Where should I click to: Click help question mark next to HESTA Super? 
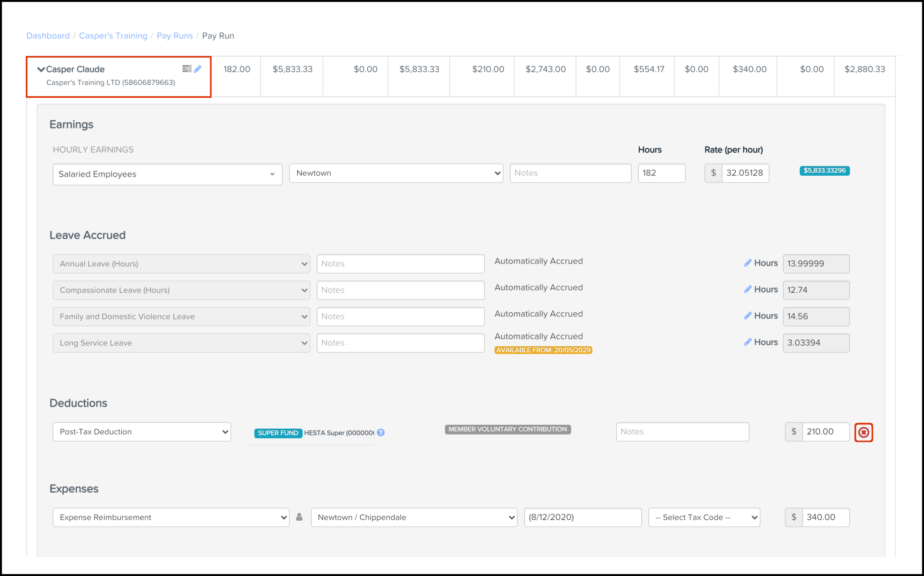pos(381,432)
